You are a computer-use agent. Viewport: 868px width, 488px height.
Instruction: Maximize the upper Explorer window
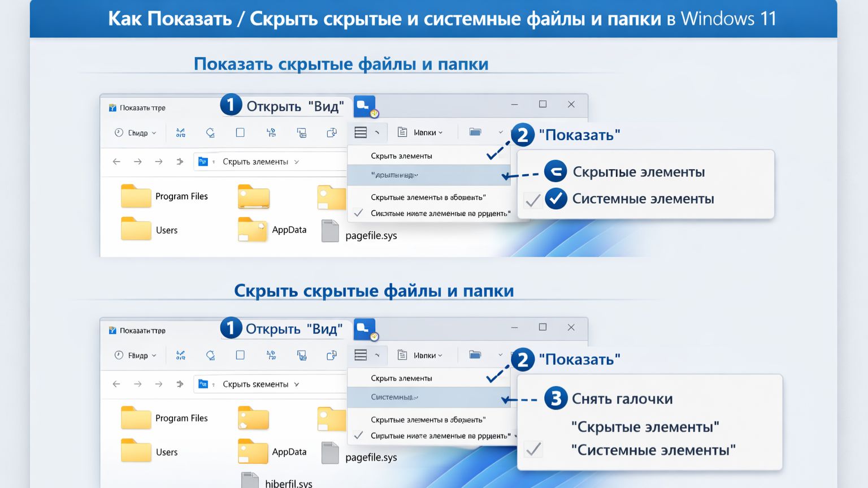pyautogui.click(x=542, y=104)
